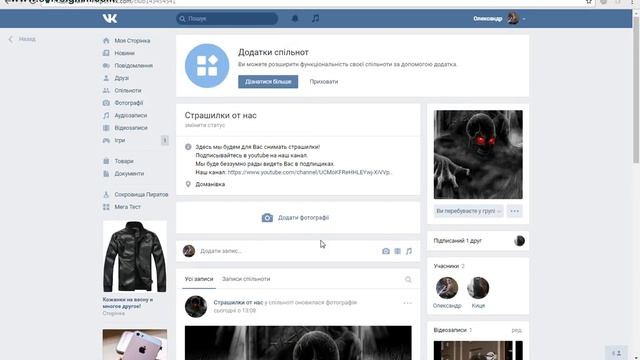Open the group cover skull image
The image size is (640, 360).
478,154
